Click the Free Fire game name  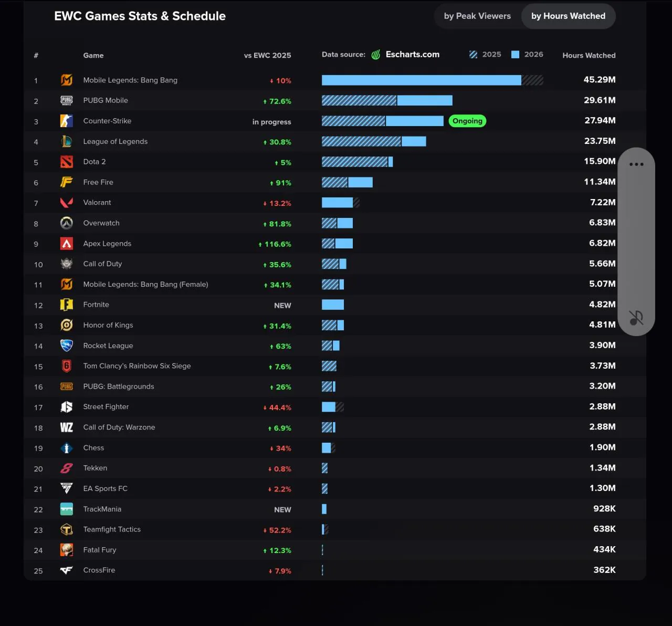coord(98,182)
